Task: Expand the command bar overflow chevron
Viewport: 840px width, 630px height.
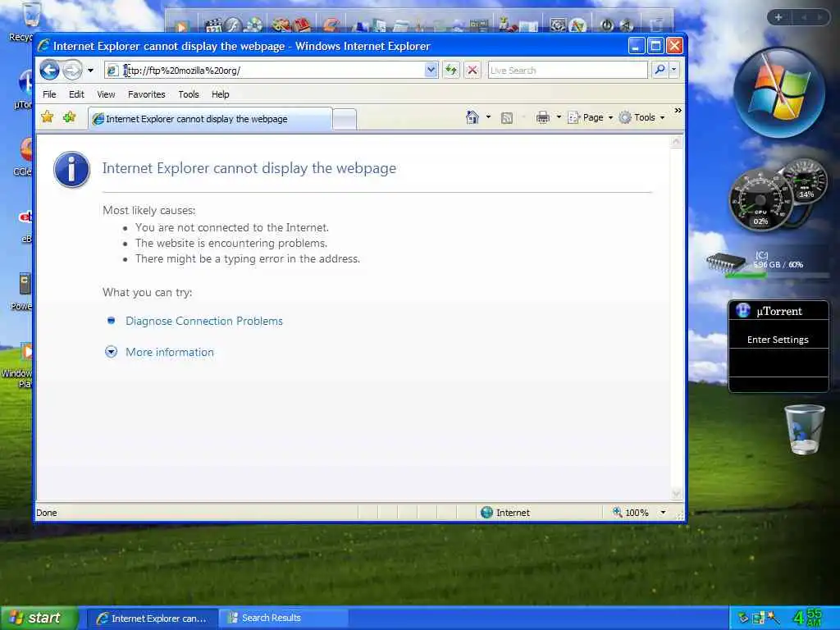Action: [678, 111]
